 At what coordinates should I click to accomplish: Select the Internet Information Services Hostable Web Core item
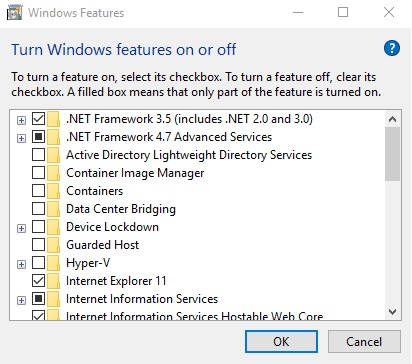pos(195,316)
